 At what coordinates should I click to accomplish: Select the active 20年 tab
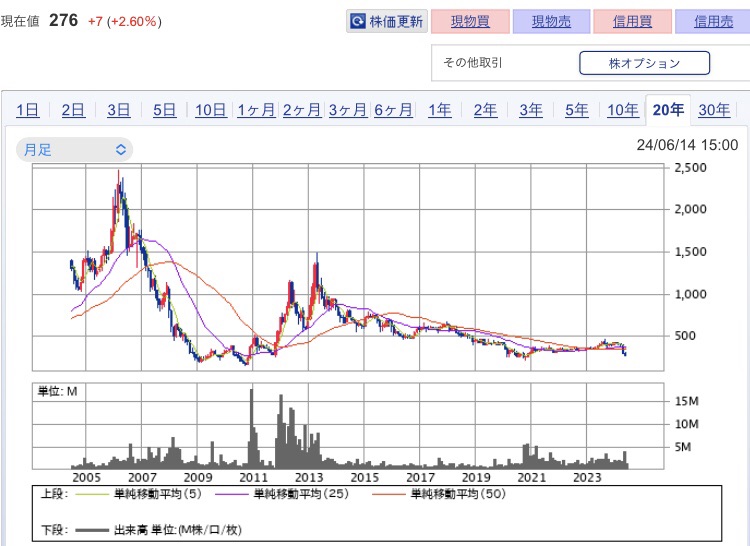668,110
